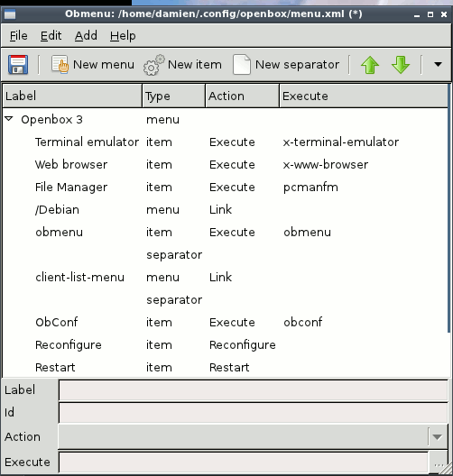Click the New separator blank page icon
The width and height of the screenshot is (453, 476).
242,64
